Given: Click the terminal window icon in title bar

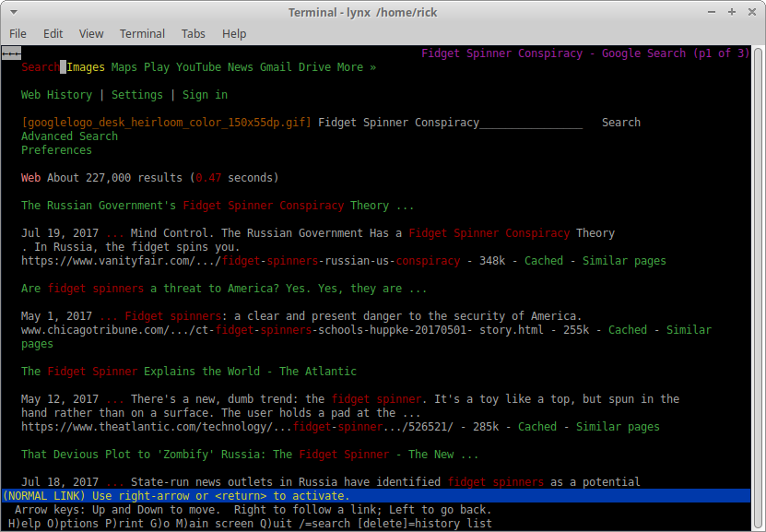Looking at the screenshot, I should [x=14, y=12].
